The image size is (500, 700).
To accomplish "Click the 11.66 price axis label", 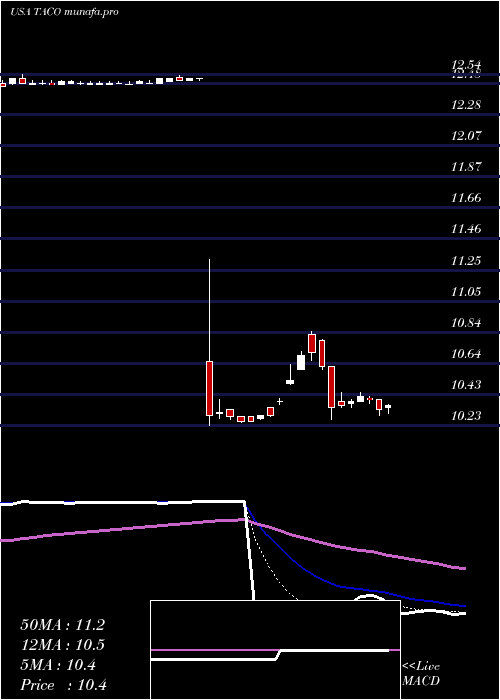I will pyautogui.click(x=467, y=198).
